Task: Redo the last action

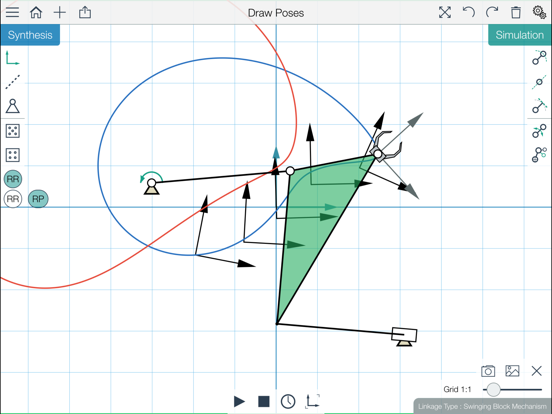Action: pyautogui.click(x=492, y=12)
